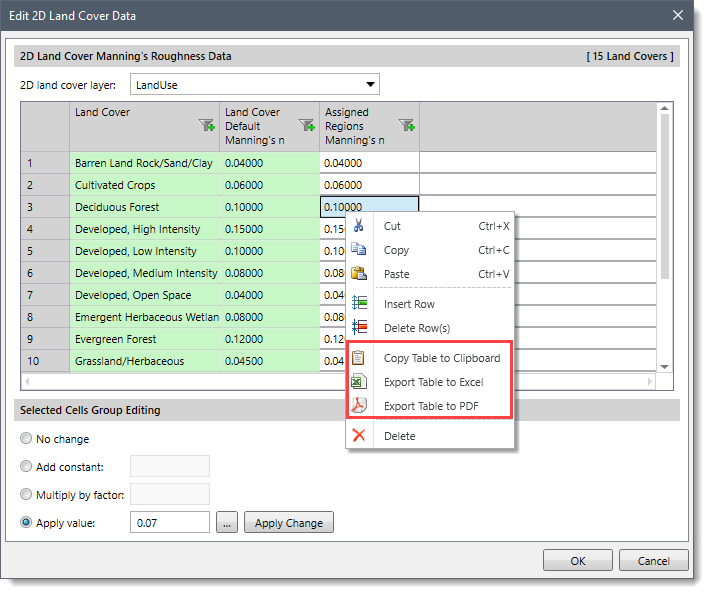This screenshot has height=594, width=709.
Task: Click the Cut scissors icon
Action: [x=359, y=225]
